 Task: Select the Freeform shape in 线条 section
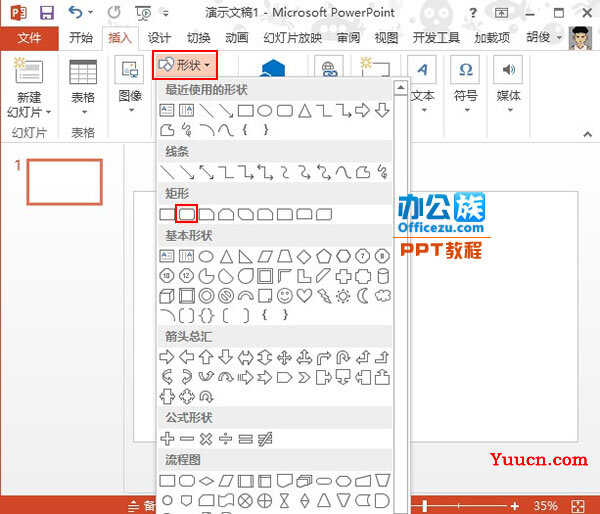tap(363, 173)
